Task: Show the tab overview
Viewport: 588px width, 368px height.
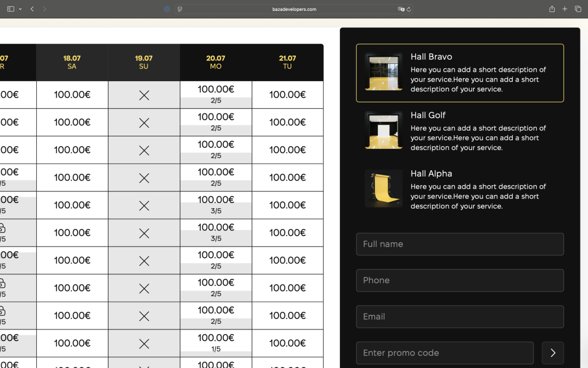Action: coord(578,9)
